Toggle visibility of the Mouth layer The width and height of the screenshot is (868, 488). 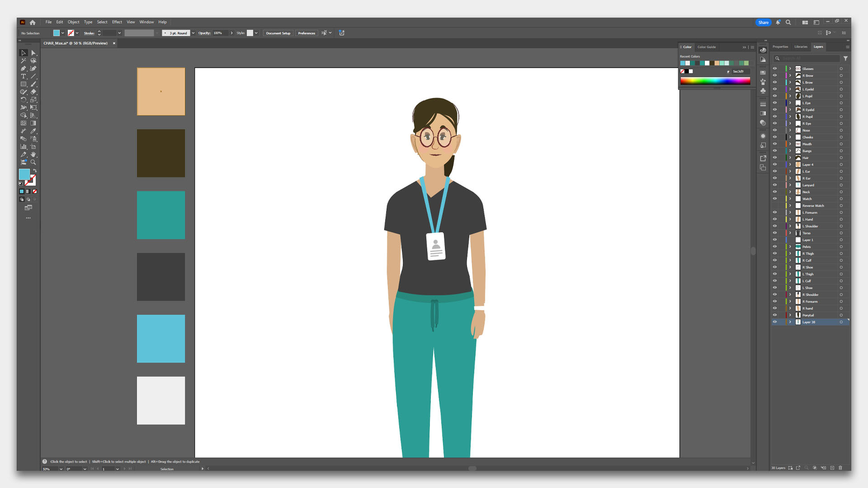point(775,144)
